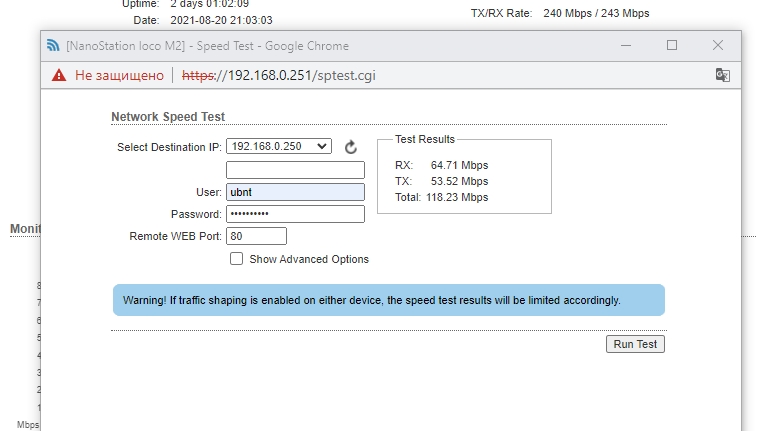Click the Date value 2021-08-20 21:03:03 in background page
This screenshot has height=431, width=775.
[x=221, y=20]
